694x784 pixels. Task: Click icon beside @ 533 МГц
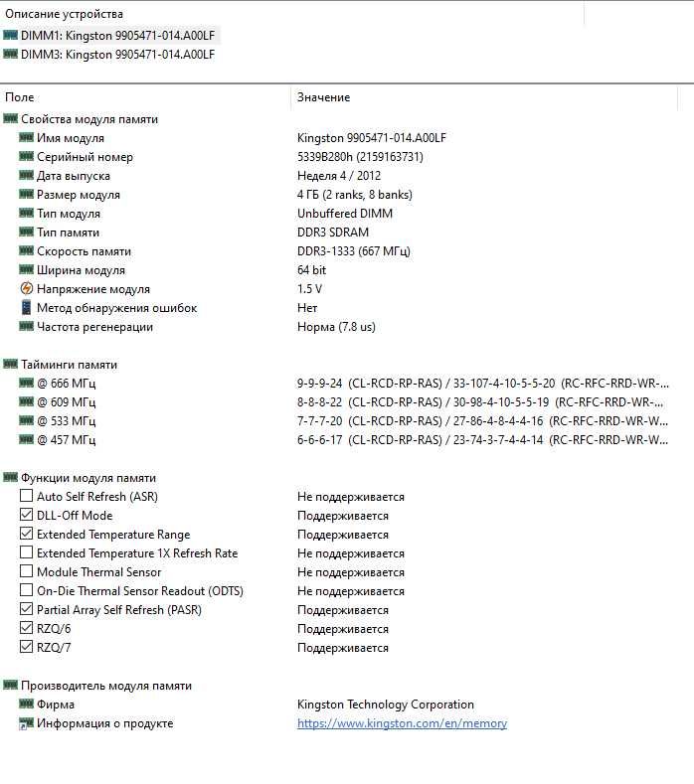[26, 420]
